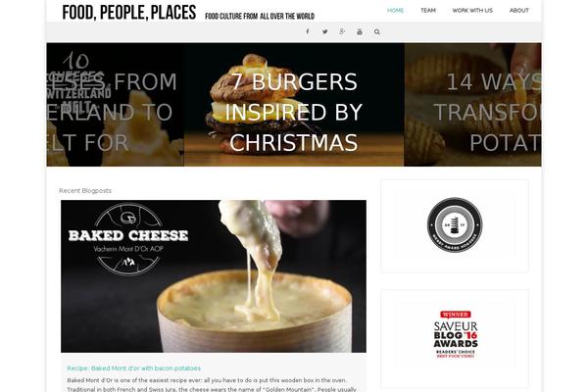Click the Baked Cheese post image
The height and width of the screenshot is (392, 588).
(x=214, y=276)
